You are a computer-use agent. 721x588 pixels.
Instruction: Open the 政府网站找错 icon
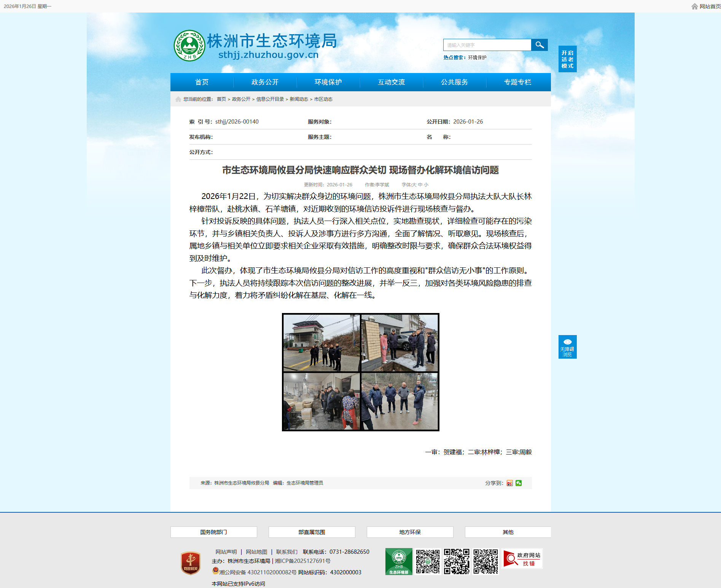(x=522, y=559)
